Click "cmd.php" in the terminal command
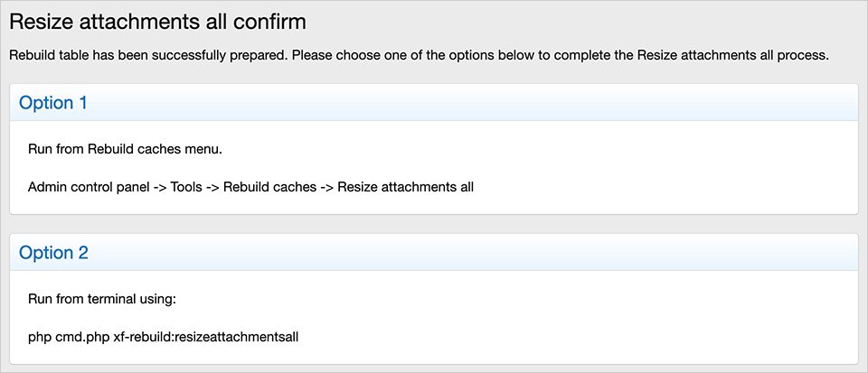Screen dimensions: 868x373 click(82, 337)
